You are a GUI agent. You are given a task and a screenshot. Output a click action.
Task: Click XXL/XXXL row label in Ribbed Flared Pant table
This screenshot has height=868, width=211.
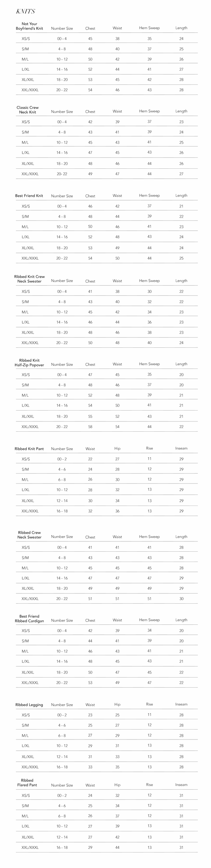[30, 847]
